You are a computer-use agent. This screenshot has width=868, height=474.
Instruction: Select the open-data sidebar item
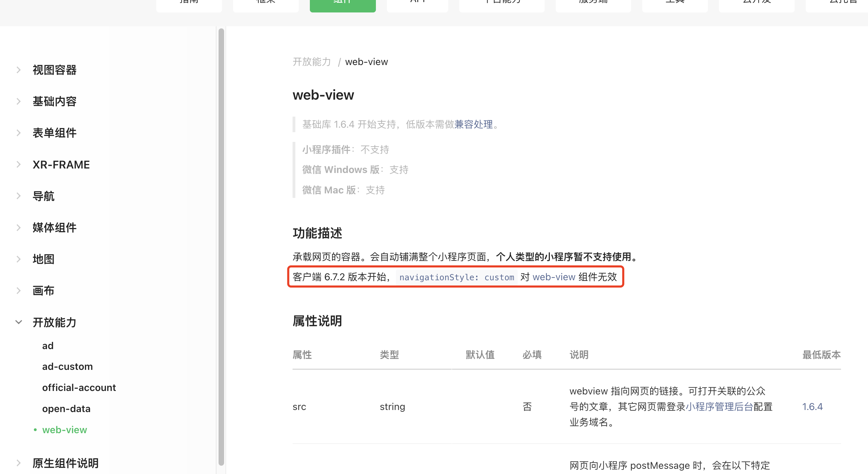(66, 409)
